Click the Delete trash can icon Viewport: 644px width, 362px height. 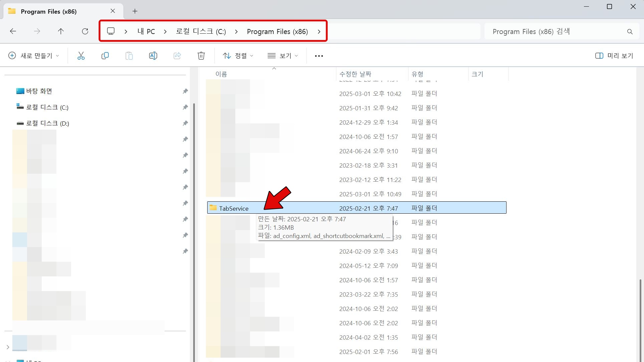(x=201, y=56)
